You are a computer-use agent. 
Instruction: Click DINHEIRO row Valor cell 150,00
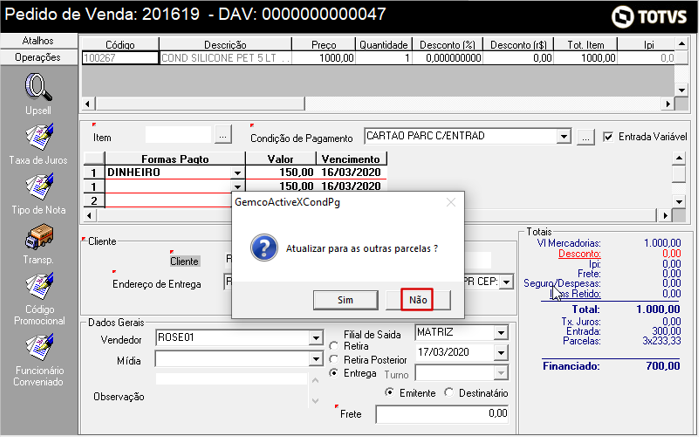click(281, 173)
